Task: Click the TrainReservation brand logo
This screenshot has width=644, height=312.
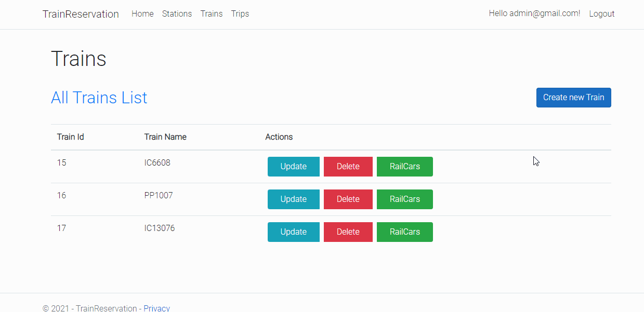Action: tap(81, 14)
